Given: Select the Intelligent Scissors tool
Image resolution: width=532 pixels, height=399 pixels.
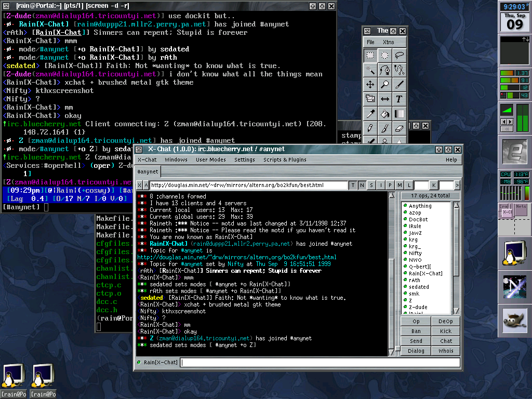Looking at the screenshot, I should click(400, 70).
